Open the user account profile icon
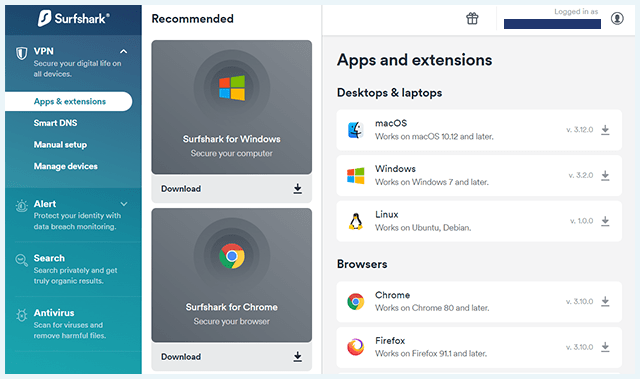Viewport: 640px width, 379px height. [x=617, y=18]
